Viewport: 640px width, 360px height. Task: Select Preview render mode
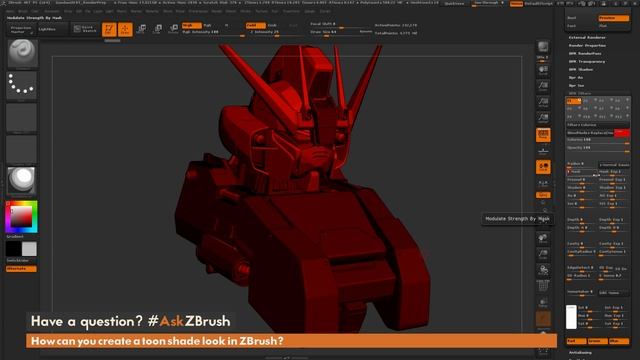coord(613,18)
